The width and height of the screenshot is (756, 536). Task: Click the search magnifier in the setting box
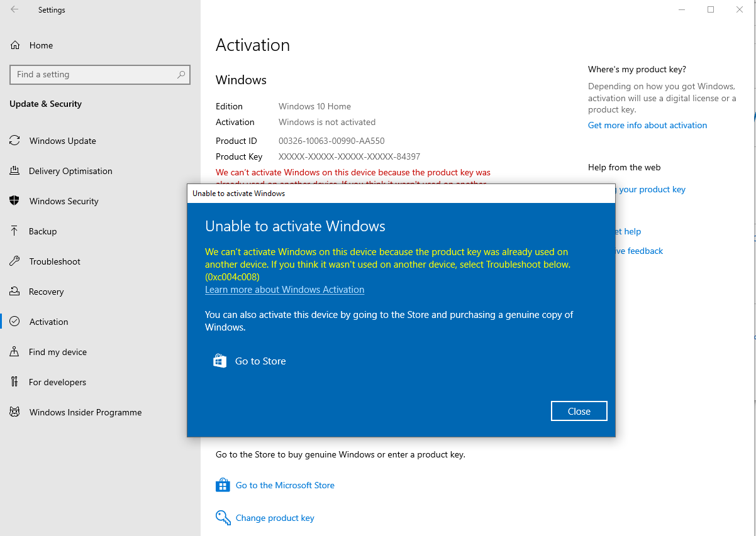tap(181, 74)
